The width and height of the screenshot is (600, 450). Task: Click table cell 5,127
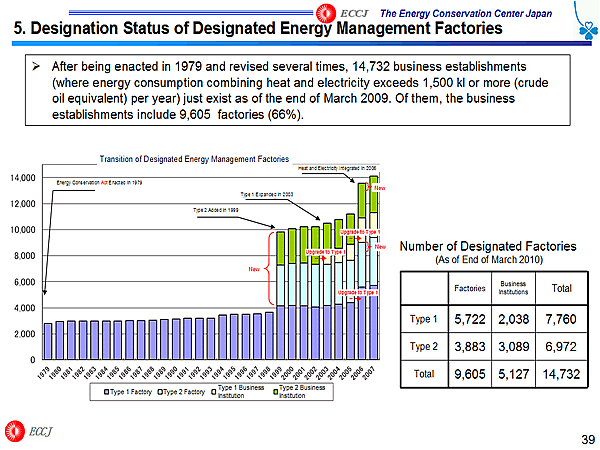[x=514, y=374]
